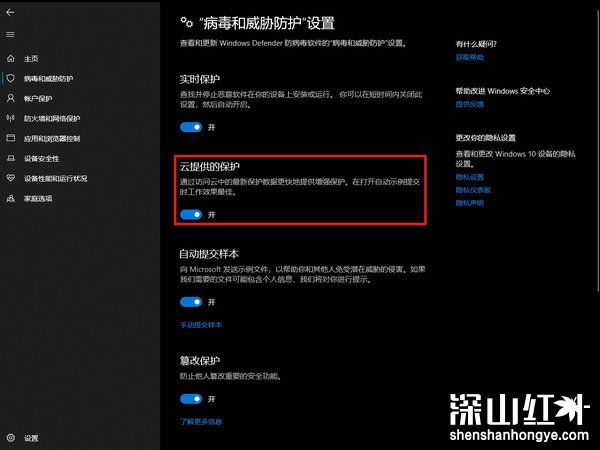Click the 篡改保护 section heading

click(200, 360)
